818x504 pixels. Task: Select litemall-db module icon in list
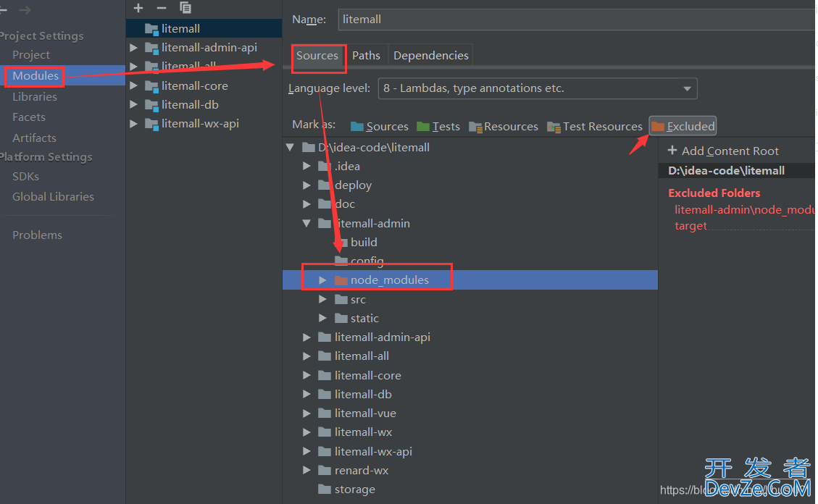pos(151,105)
